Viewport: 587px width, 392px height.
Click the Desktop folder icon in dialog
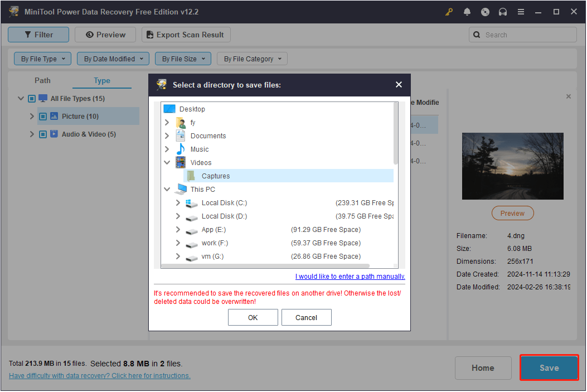[169, 109]
